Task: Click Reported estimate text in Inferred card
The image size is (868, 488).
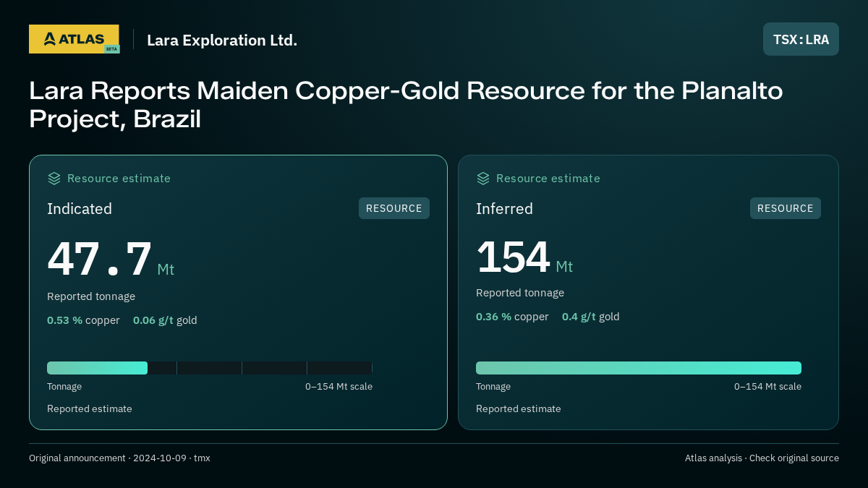Action: 519,409
